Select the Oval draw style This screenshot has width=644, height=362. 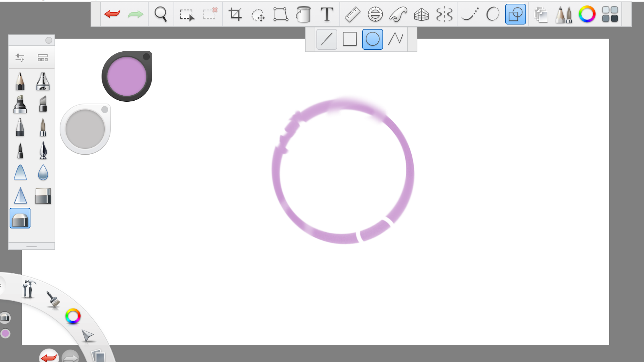tap(373, 39)
